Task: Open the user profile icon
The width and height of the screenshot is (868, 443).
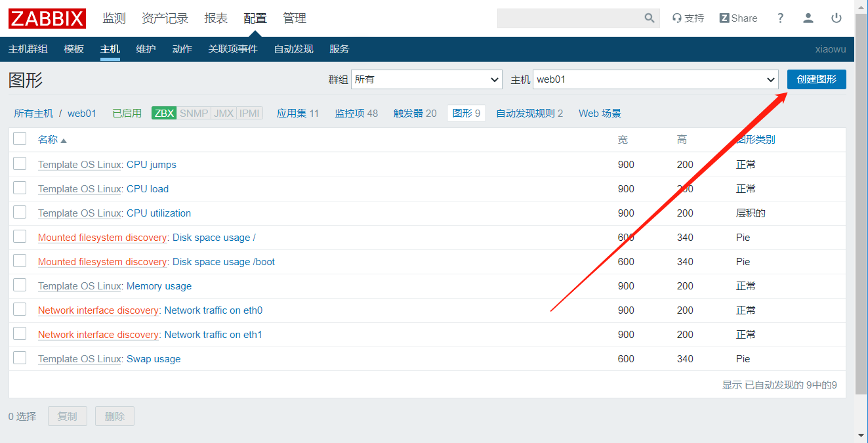Action: point(808,18)
